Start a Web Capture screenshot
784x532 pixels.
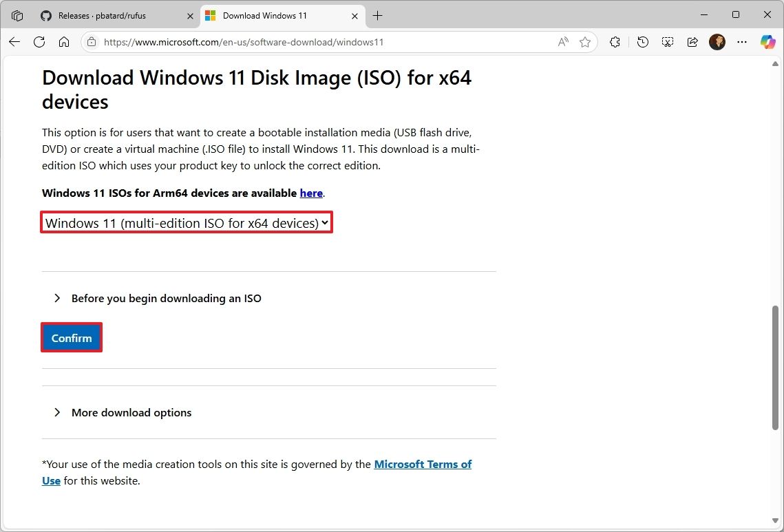[x=667, y=42]
